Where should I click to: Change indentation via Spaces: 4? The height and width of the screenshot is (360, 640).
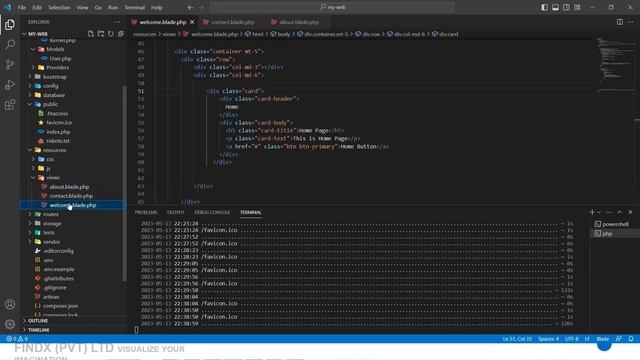[548, 339]
